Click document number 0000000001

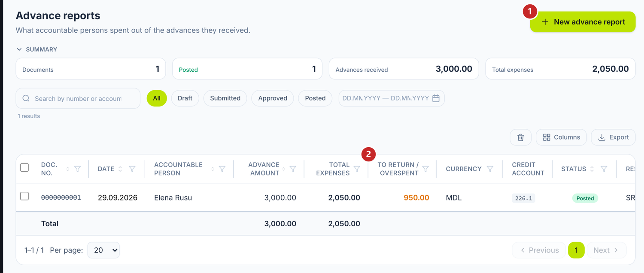pyautogui.click(x=61, y=197)
